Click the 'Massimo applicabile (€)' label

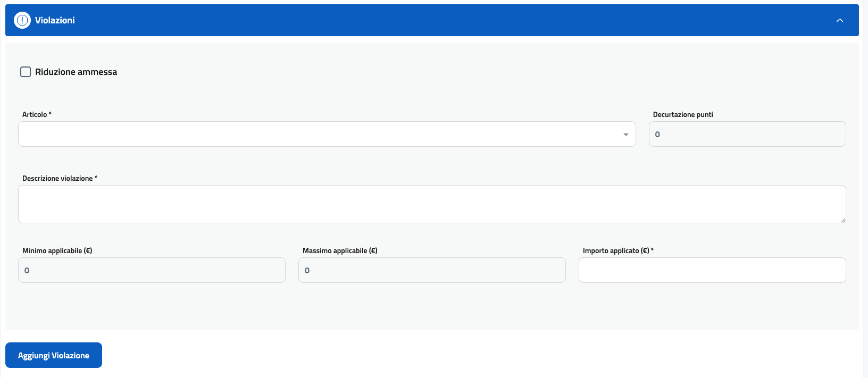point(340,250)
